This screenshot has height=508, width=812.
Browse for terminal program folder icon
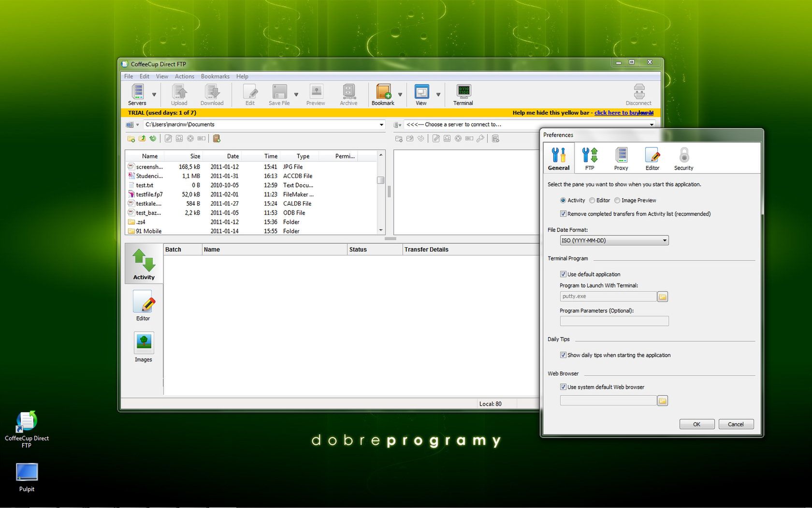pyautogui.click(x=663, y=297)
